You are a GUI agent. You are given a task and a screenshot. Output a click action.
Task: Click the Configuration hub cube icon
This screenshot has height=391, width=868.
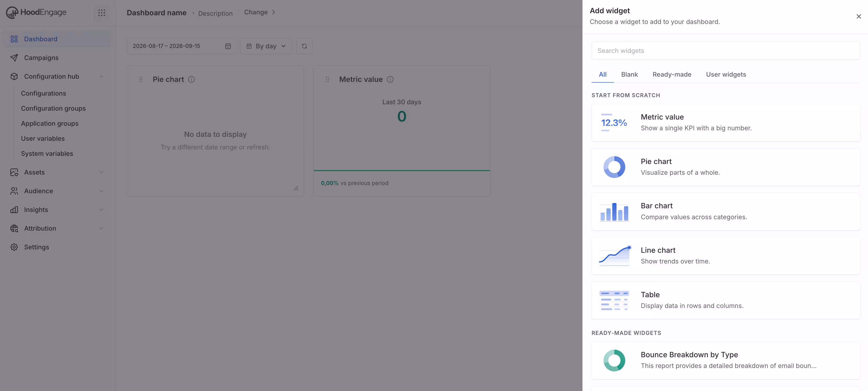(14, 76)
